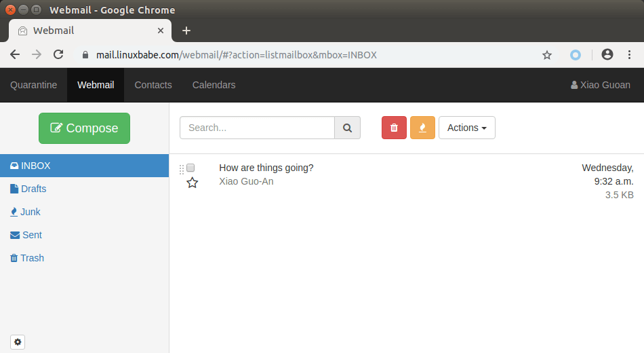Click the search magnifier button

pos(348,128)
